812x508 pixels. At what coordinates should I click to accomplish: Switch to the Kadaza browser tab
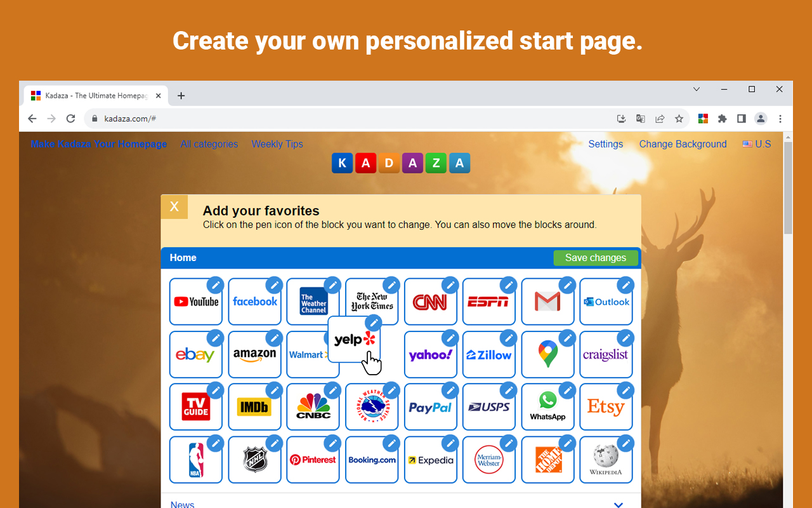(x=95, y=95)
